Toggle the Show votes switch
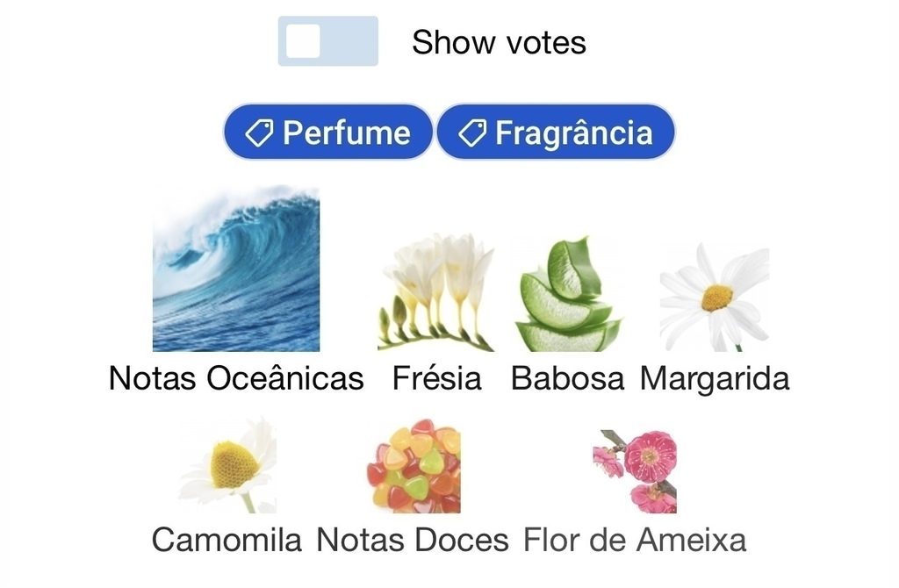This screenshot has height=588, width=899. pos(328,41)
